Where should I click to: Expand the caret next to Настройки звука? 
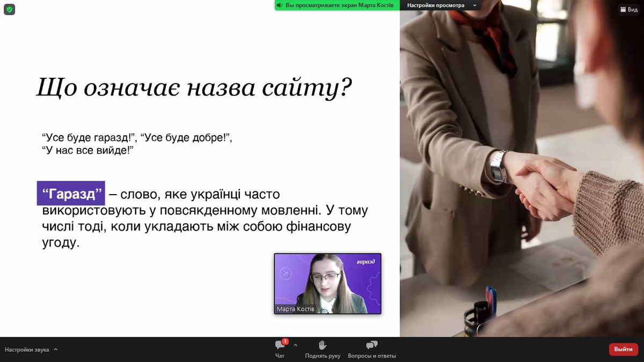pyautogui.click(x=56, y=350)
